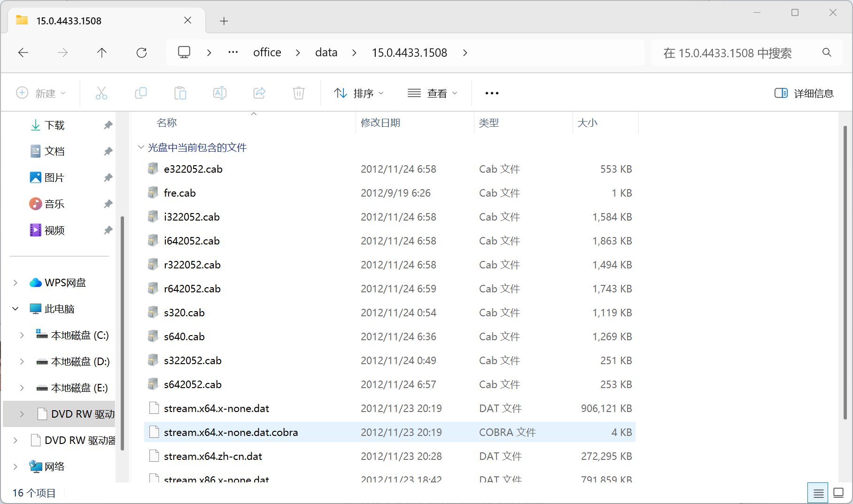
Task: Toggle the 详细信息 details pane
Action: click(x=804, y=93)
